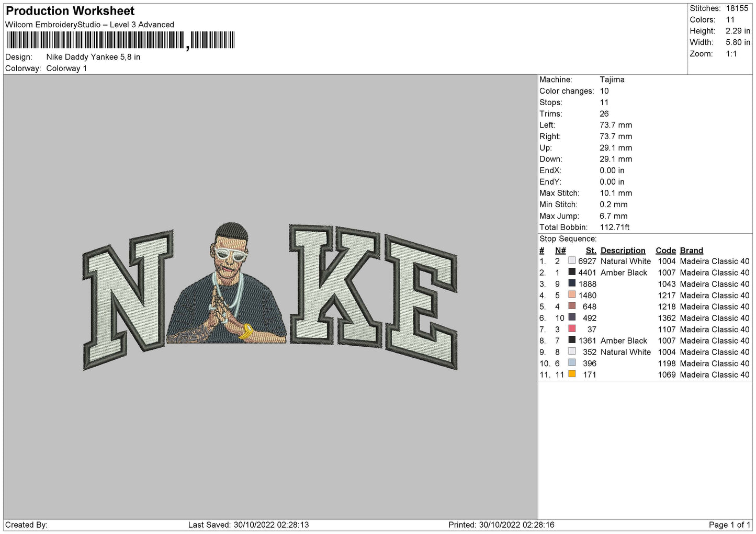The height and width of the screenshot is (534, 756).
Task: Click the Max Jump value 6.7 mm
Action: point(614,216)
